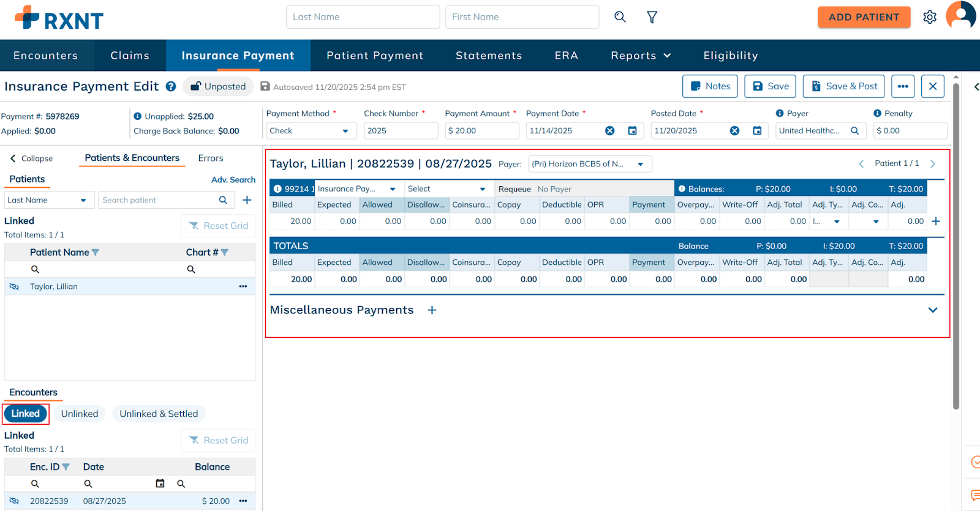Screen dimensions: 980x511
Task: Toggle the Unposted status button
Action: pos(219,87)
